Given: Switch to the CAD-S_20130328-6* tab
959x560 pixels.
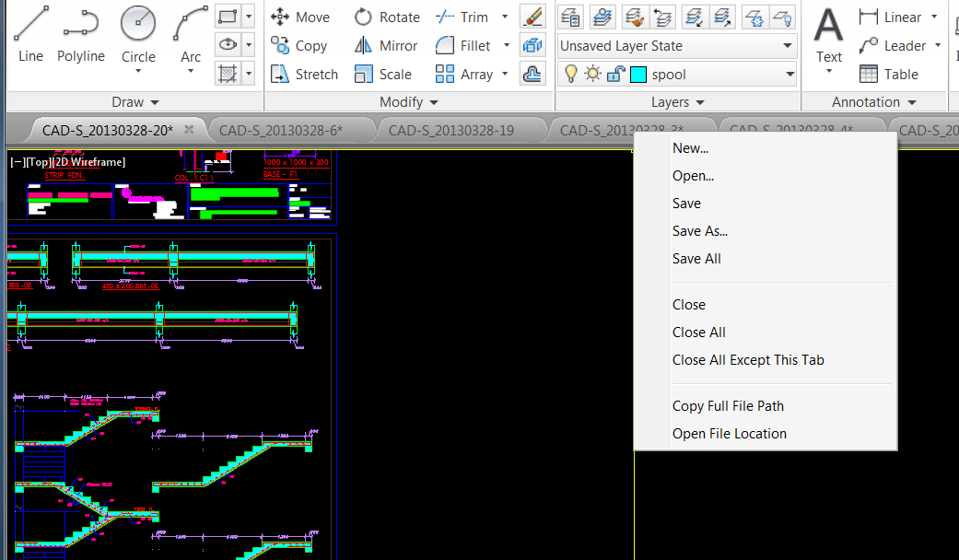Looking at the screenshot, I should (x=281, y=130).
